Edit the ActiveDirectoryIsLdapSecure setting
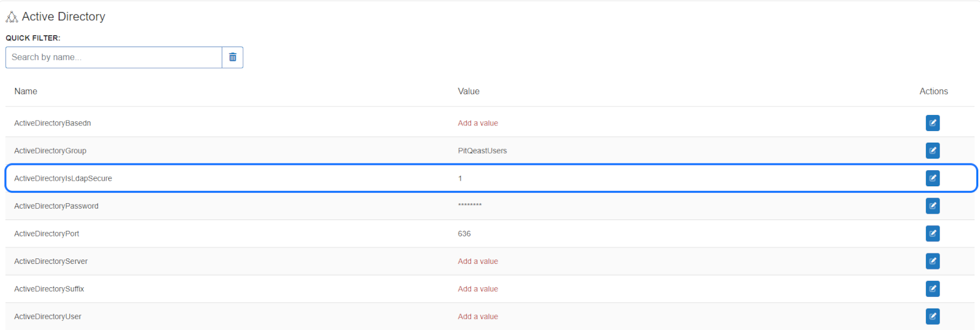 point(932,178)
